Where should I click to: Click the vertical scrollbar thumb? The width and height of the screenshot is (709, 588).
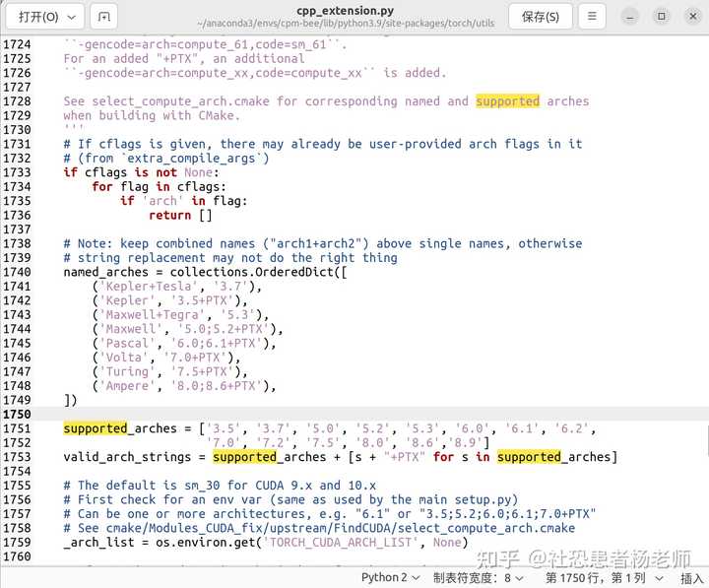click(707, 439)
